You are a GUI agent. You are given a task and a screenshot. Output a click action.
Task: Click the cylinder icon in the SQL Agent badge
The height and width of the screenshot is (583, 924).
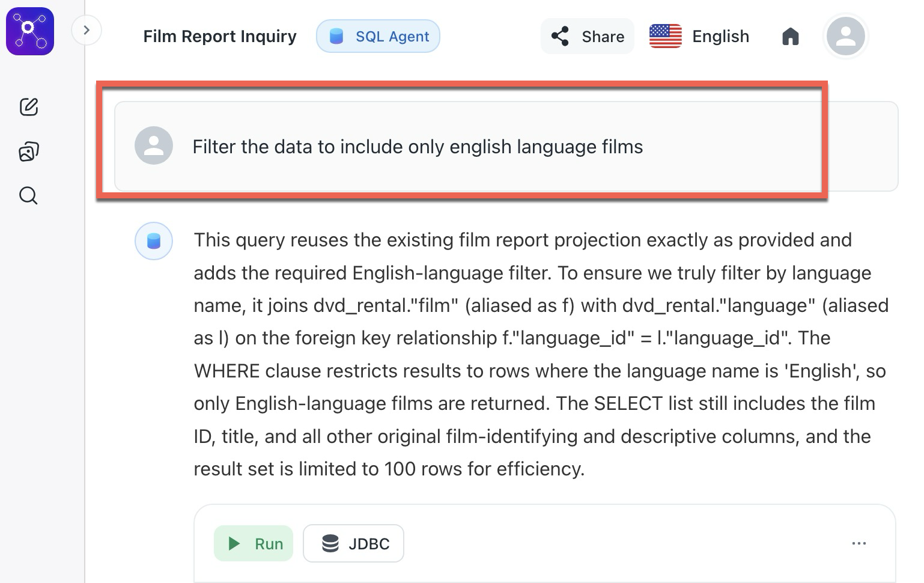point(336,37)
